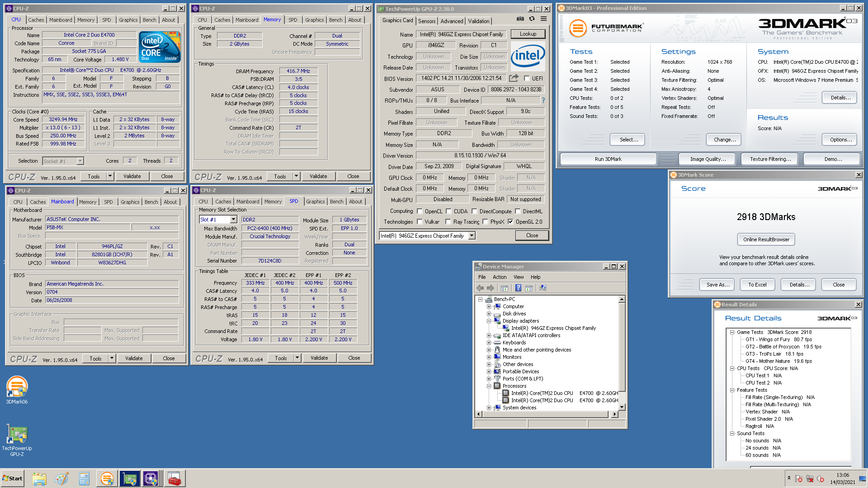The height and width of the screenshot is (488, 868).
Task: Toggle the DirectCompute checkbox
Action: 474,211
